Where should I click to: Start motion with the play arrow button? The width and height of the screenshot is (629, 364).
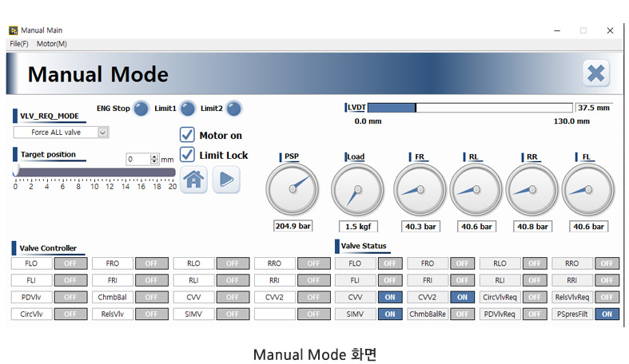[x=226, y=180]
